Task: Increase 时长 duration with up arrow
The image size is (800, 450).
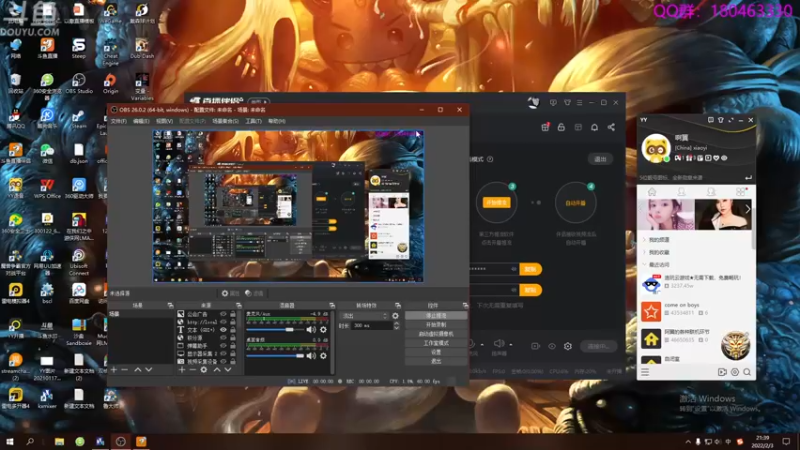Action: (396, 323)
